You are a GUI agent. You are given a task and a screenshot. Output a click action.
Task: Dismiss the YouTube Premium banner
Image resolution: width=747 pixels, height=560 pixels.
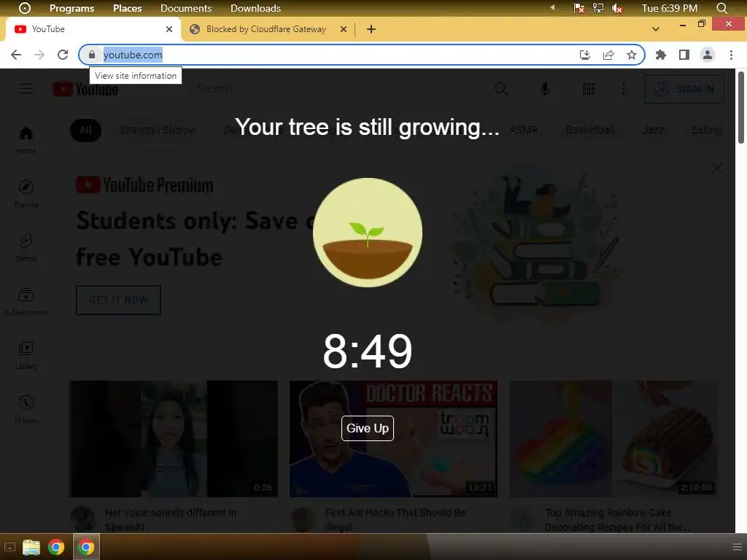[717, 168]
